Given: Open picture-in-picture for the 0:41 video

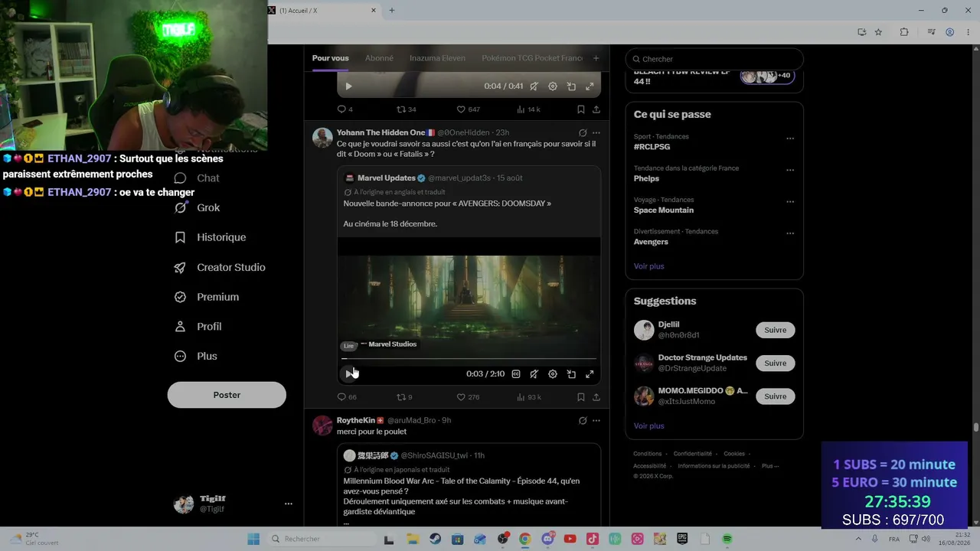Looking at the screenshot, I should coord(571,86).
